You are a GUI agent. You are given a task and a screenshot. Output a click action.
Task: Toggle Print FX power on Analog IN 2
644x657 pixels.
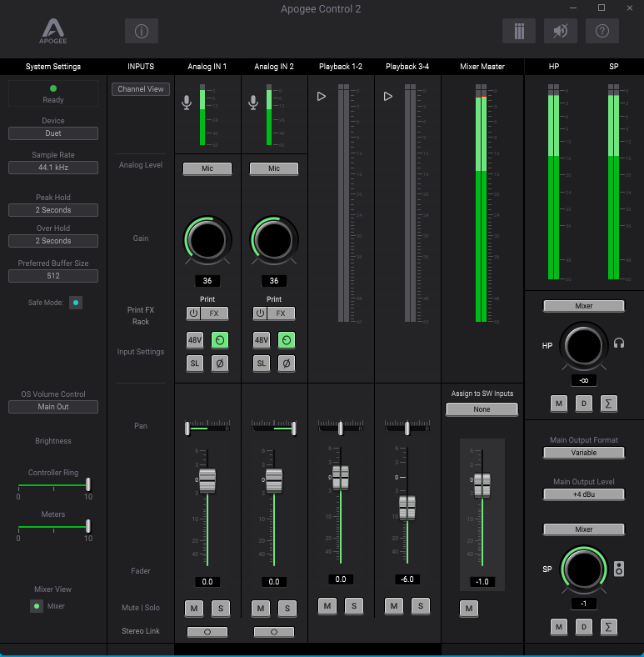point(260,313)
